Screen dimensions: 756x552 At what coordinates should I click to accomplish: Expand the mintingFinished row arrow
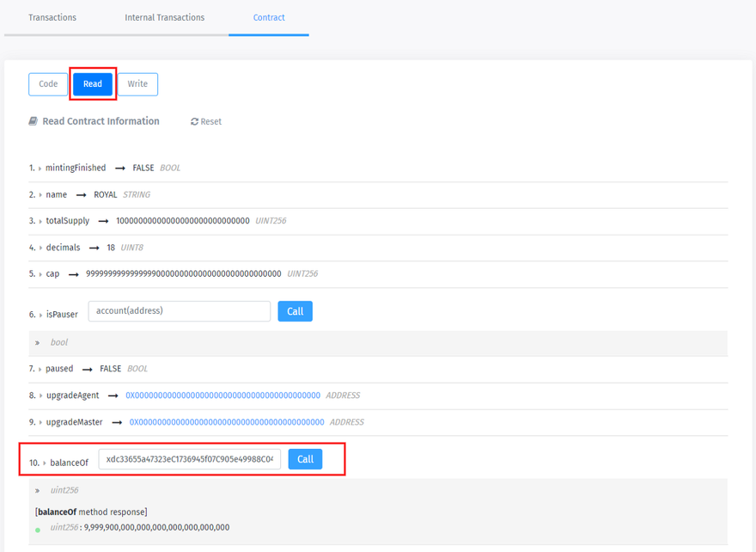coord(40,169)
